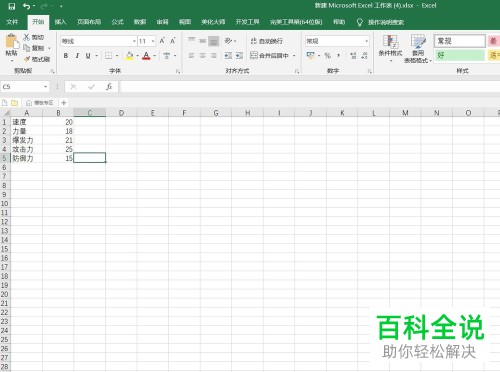Apply red font color A
Screen dimensions: 500x372
146,56
